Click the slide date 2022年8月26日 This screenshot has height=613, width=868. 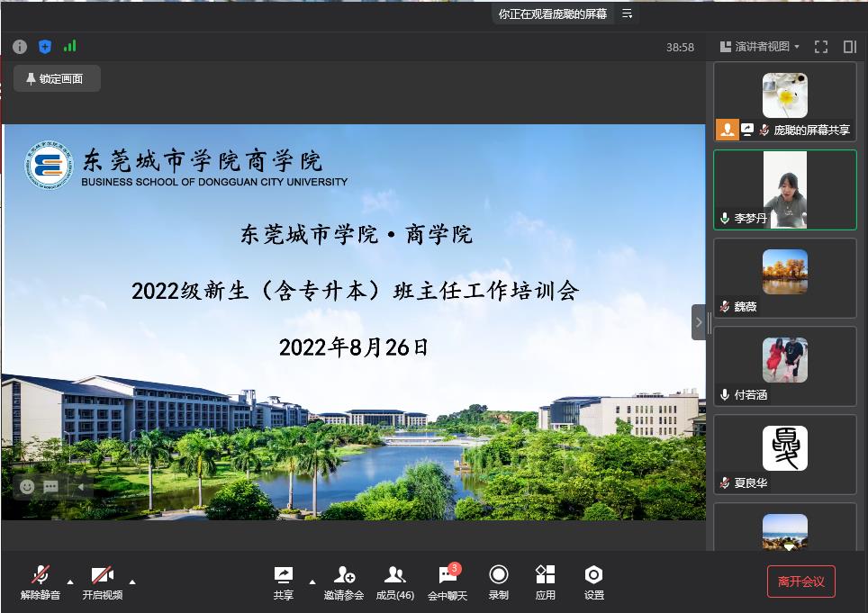click(353, 347)
